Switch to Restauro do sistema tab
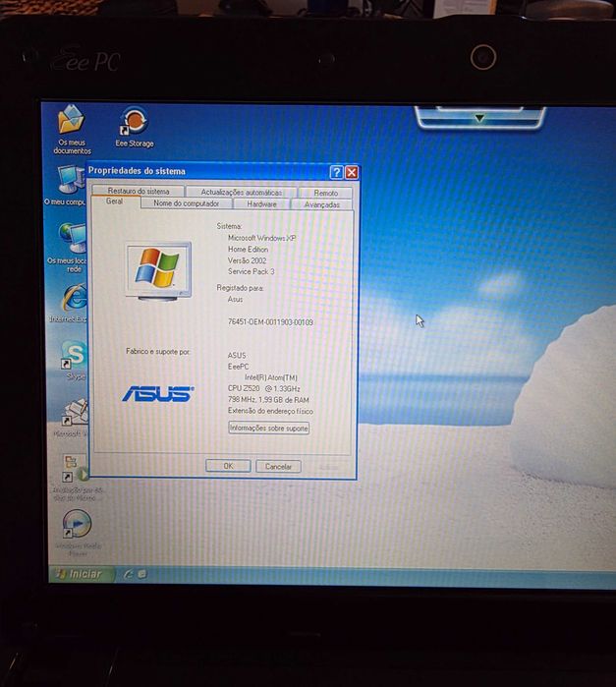 pyautogui.click(x=138, y=191)
